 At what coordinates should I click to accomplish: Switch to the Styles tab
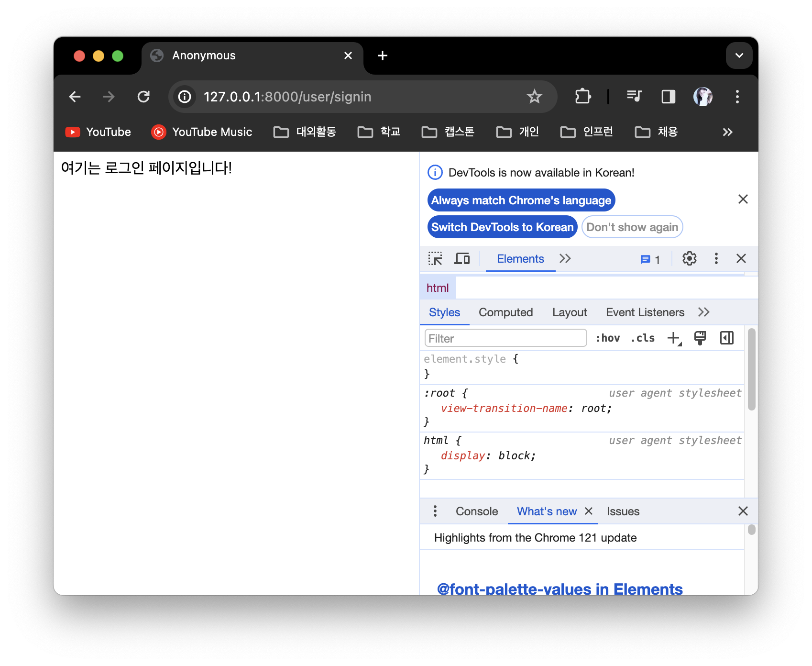coord(444,312)
